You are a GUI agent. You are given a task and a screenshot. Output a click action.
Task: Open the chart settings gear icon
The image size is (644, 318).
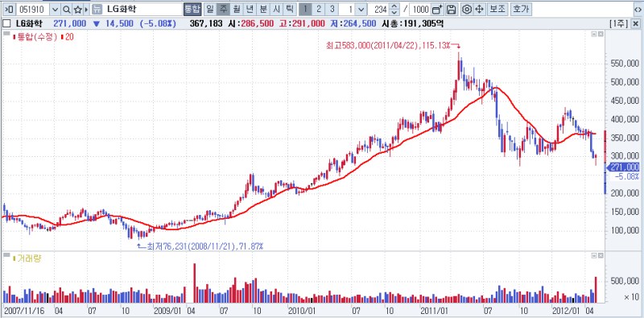pyautogui.click(x=466, y=10)
